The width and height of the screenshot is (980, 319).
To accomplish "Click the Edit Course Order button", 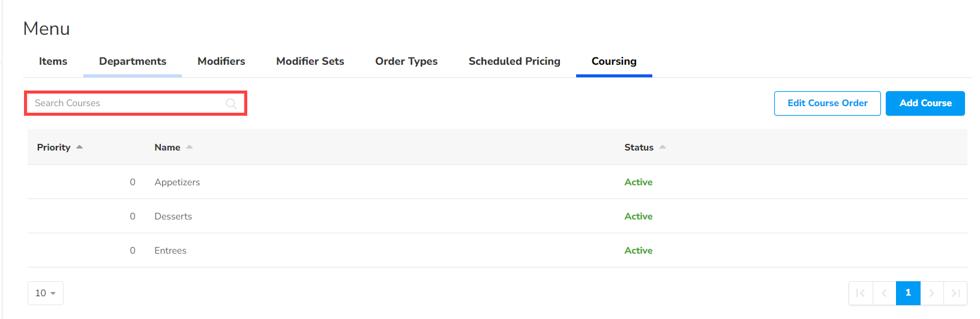I will pos(827,103).
